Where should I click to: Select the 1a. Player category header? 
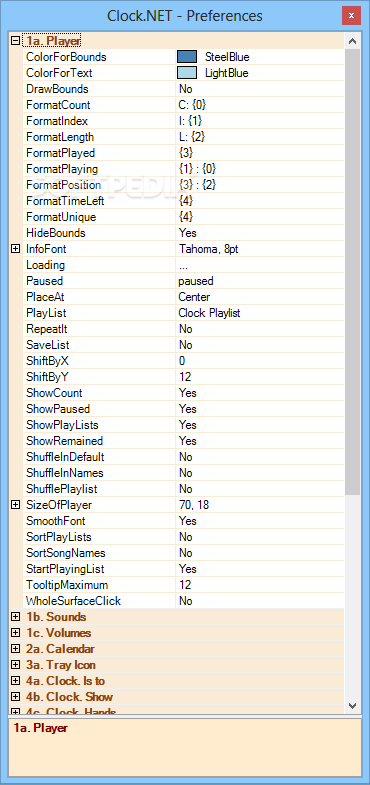53,41
